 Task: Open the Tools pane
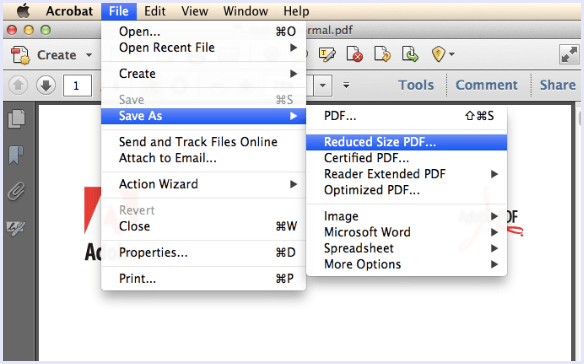coord(416,85)
